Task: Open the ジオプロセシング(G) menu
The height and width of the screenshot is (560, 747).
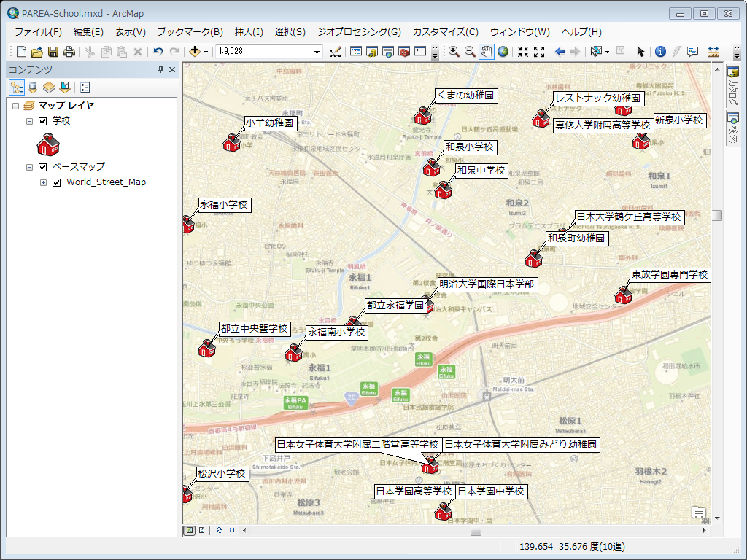Action: [359, 32]
